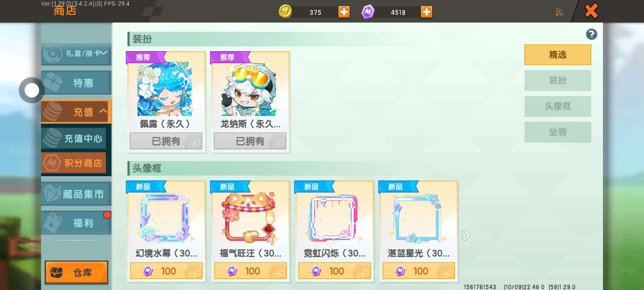Tap the signal feed icon in top bar
644x290 pixels.
559,12
